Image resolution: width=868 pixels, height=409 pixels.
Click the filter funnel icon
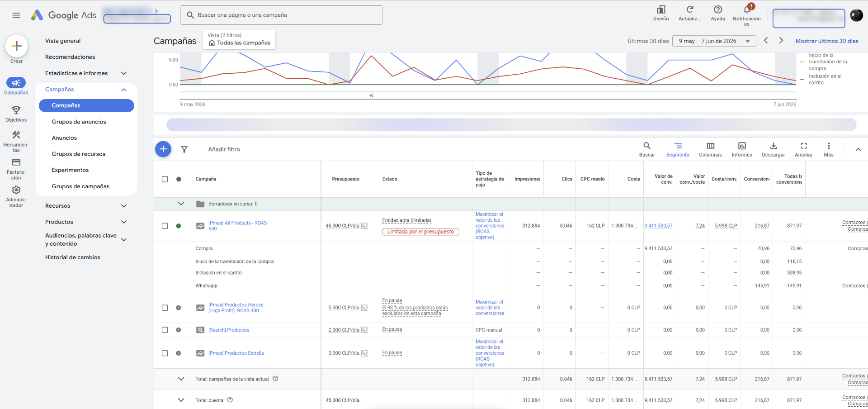(184, 149)
